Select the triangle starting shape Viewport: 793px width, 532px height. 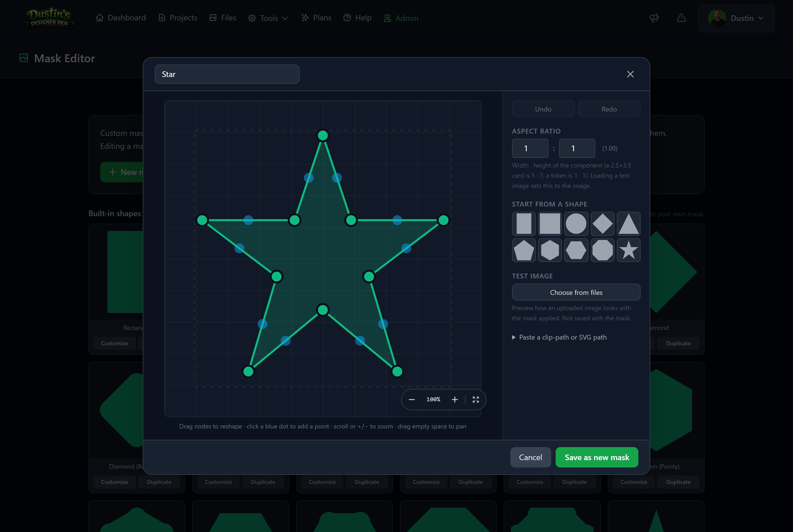(x=628, y=224)
